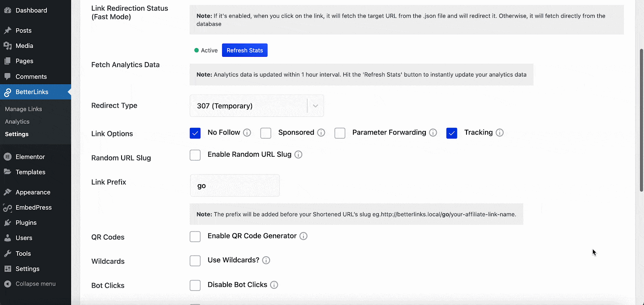Check Enable Random URL Slug
Screen dimensions: 644x305
(x=195, y=155)
